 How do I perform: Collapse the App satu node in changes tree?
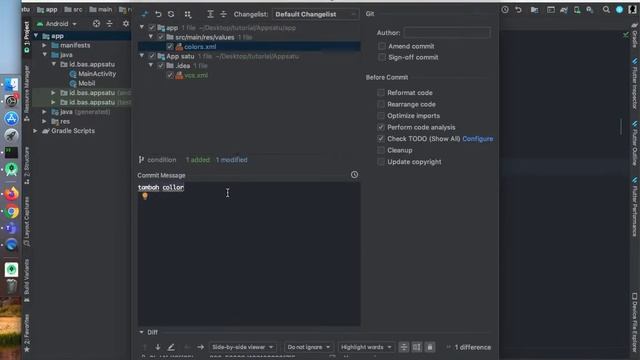pos(142,56)
